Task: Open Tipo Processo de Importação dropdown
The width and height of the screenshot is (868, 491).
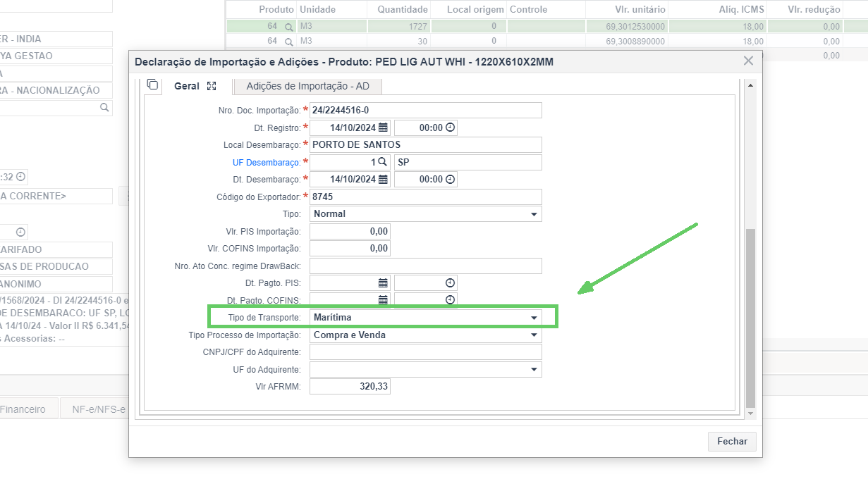Action: pyautogui.click(x=426, y=335)
